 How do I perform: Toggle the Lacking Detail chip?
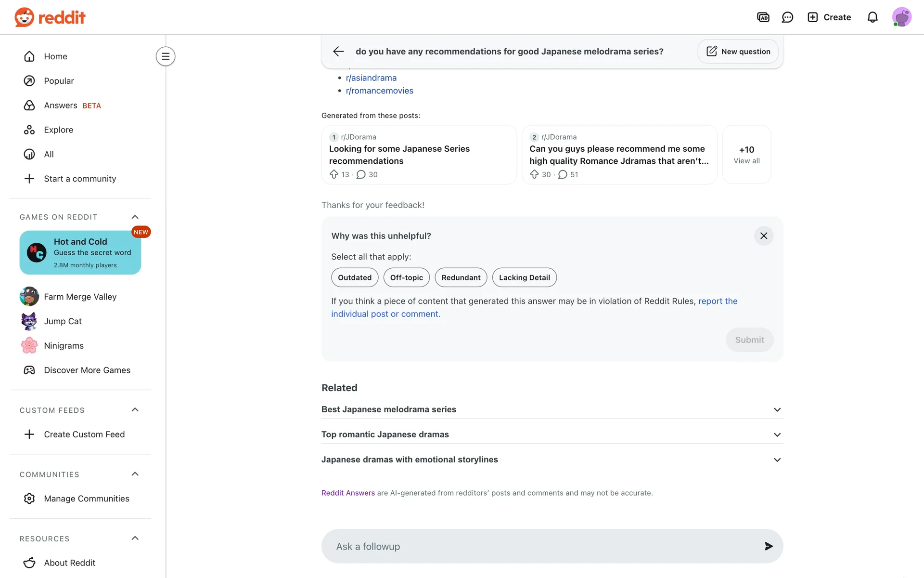click(524, 277)
